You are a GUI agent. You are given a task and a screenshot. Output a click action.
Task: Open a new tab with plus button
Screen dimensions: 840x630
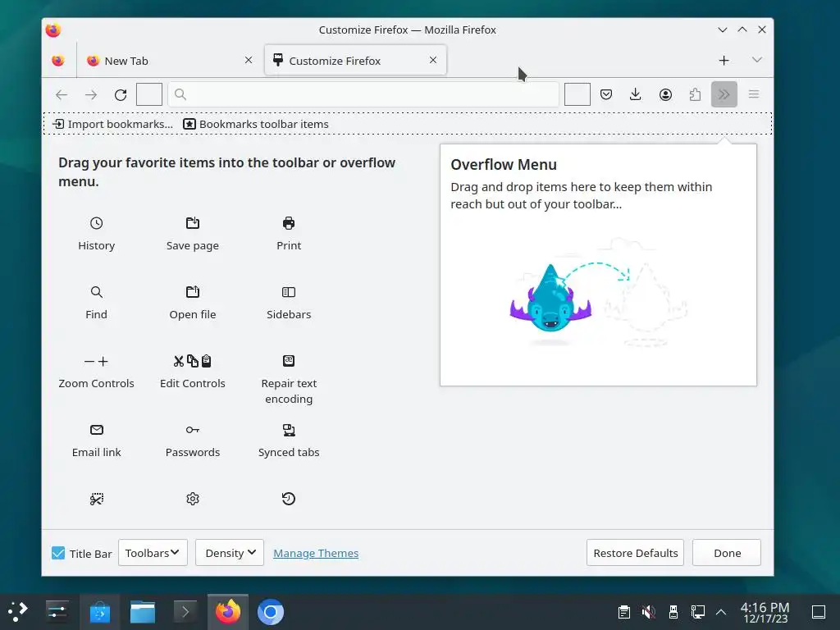[724, 61]
